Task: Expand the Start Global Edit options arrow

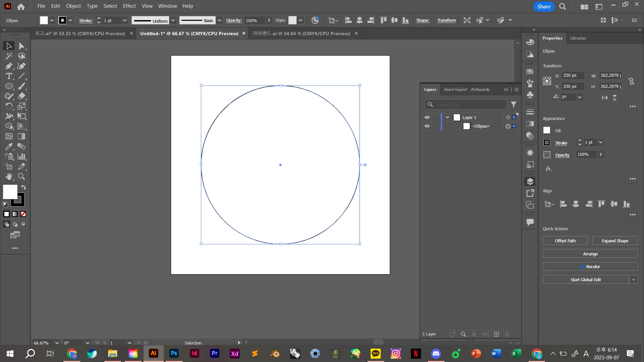Action: [633, 280]
